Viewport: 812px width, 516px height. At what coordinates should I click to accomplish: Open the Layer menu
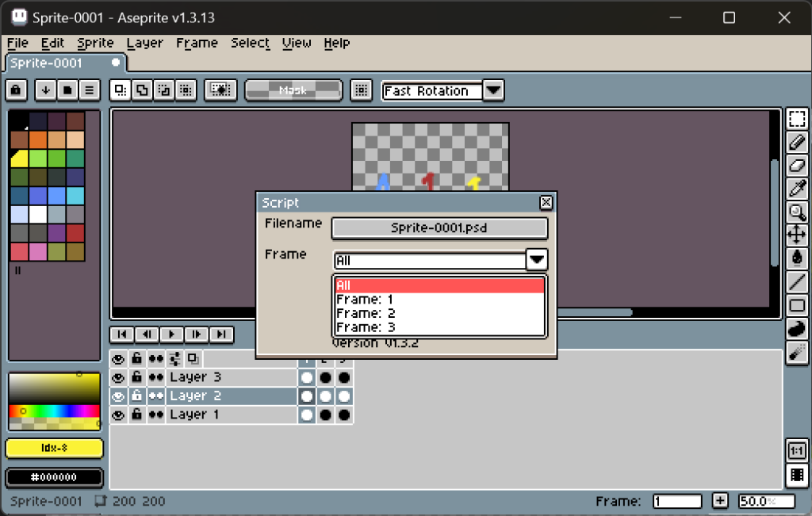click(144, 43)
